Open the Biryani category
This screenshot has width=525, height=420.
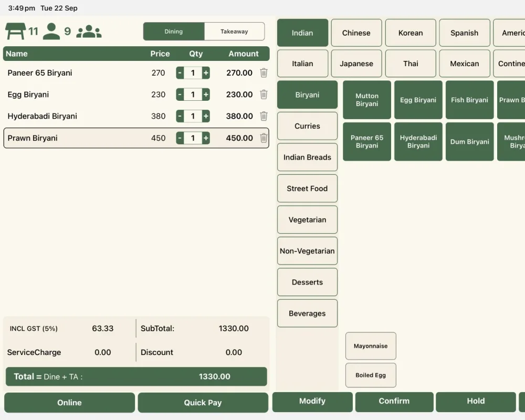coord(307,95)
